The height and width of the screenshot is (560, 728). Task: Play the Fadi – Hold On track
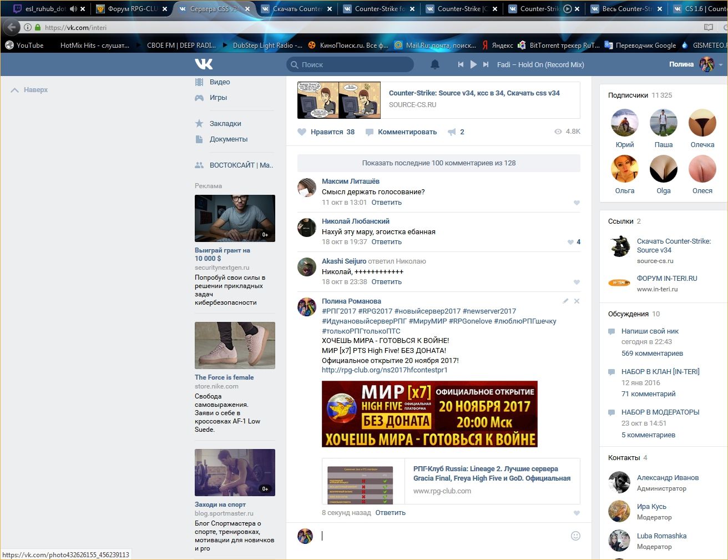(x=473, y=64)
